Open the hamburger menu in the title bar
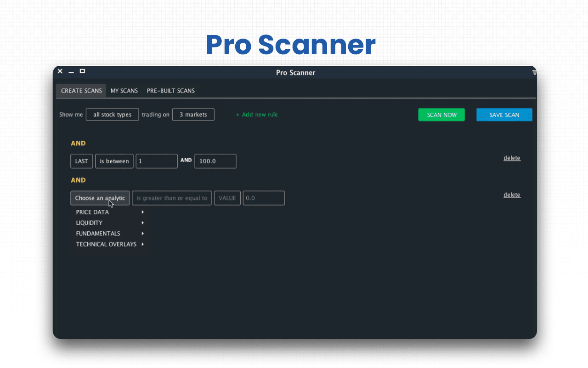 [x=534, y=72]
